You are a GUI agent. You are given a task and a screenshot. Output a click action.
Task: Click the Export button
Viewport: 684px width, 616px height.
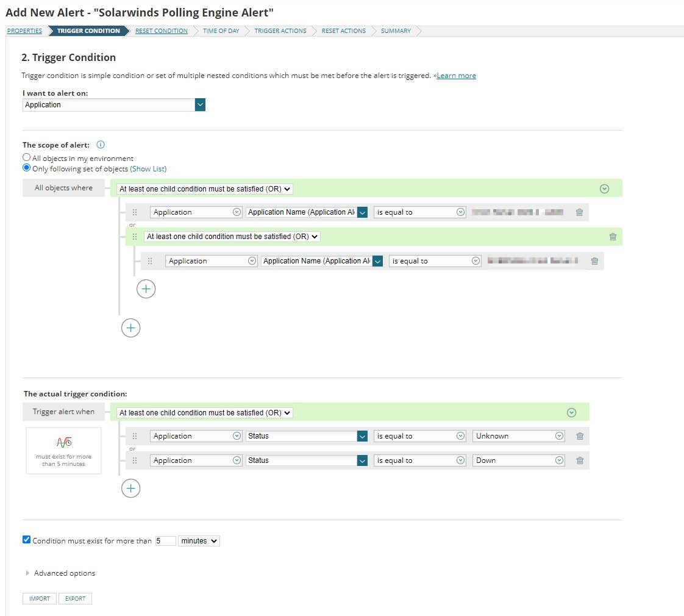(76, 598)
